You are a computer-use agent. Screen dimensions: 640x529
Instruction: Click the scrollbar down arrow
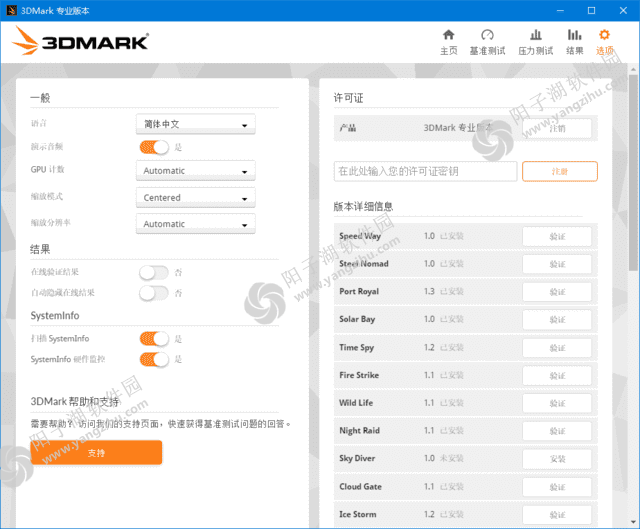pos(633,522)
